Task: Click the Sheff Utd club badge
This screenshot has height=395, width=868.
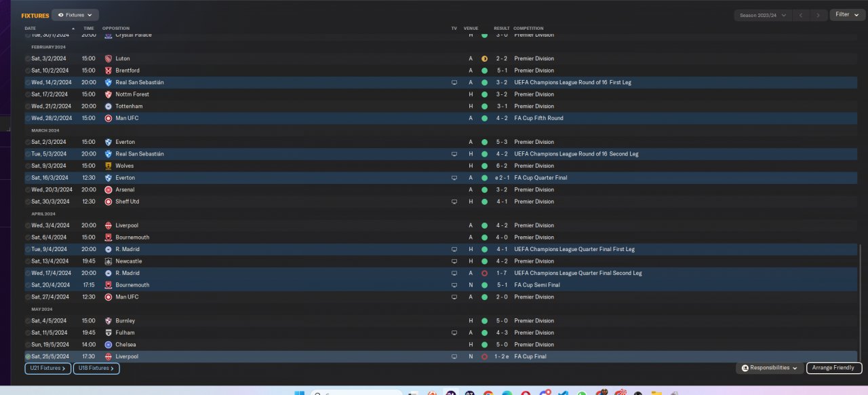Action: 108,202
